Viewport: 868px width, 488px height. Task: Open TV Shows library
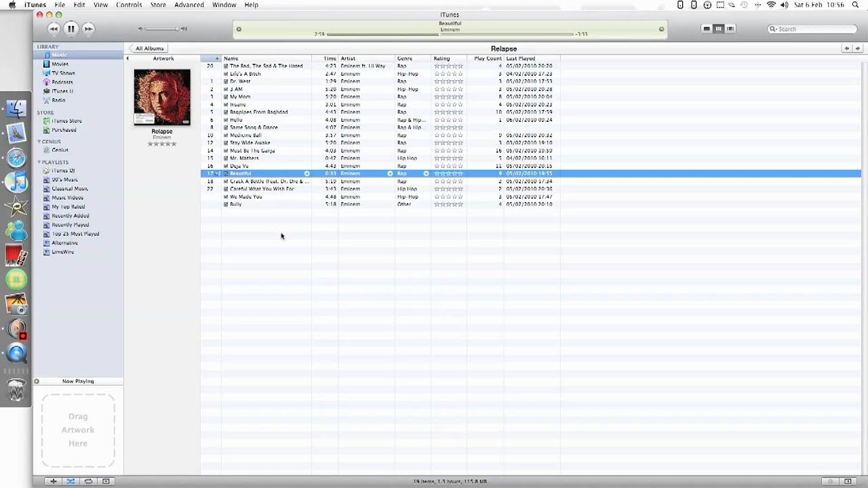tap(63, 73)
